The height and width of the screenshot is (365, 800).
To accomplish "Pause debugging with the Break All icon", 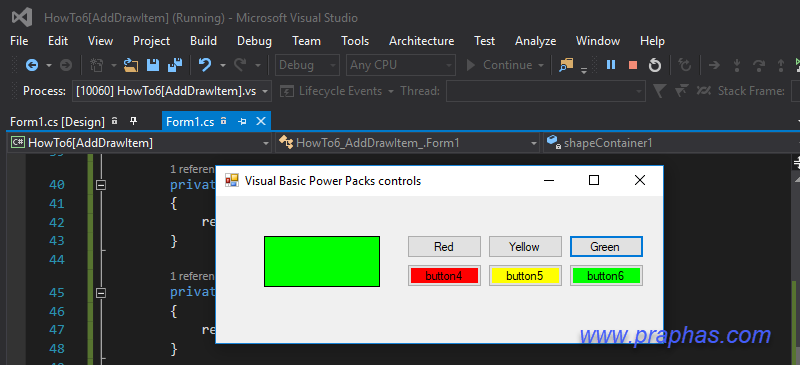I will pyautogui.click(x=611, y=65).
